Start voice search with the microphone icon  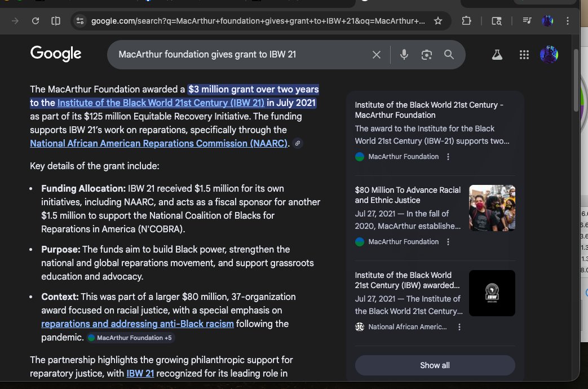[404, 55]
